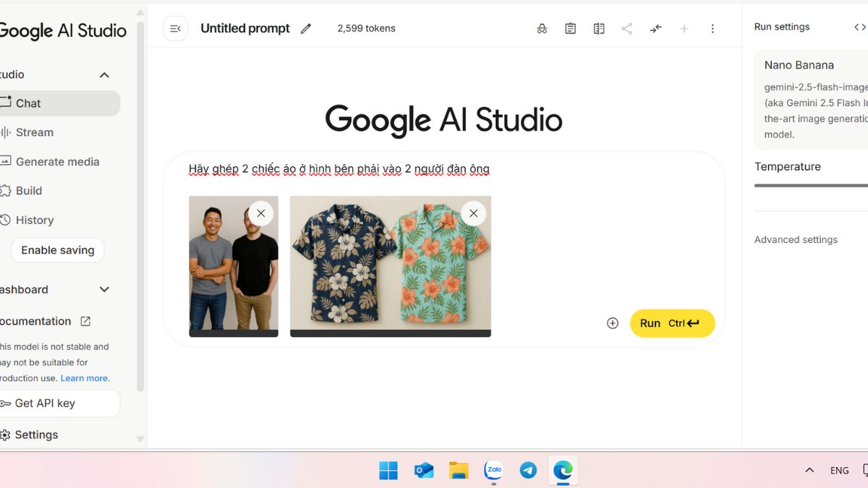
Task: Select Generate media in the sidebar
Action: pos(59,162)
